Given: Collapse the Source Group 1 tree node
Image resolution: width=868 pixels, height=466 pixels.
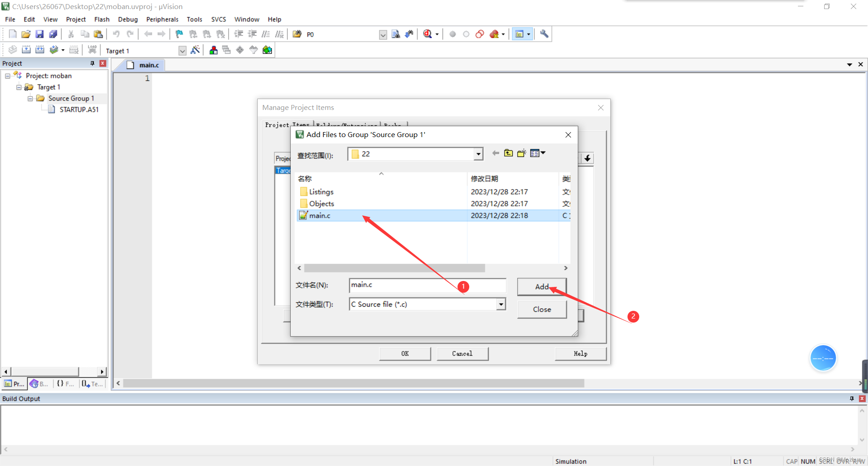Looking at the screenshot, I should (30, 99).
